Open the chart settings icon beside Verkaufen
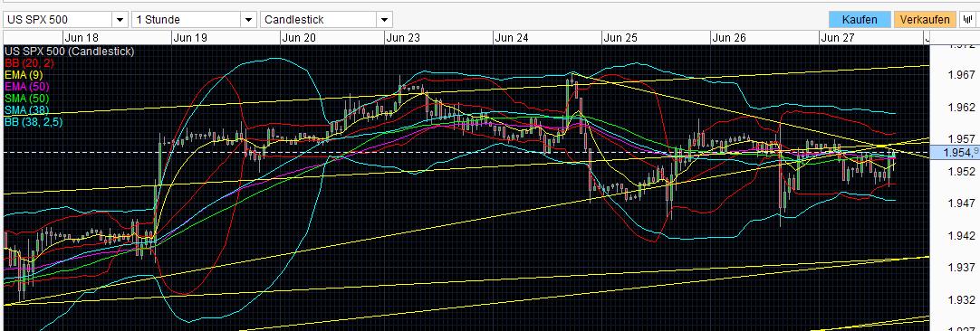The width and height of the screenshot is (980, 331). 966,19
